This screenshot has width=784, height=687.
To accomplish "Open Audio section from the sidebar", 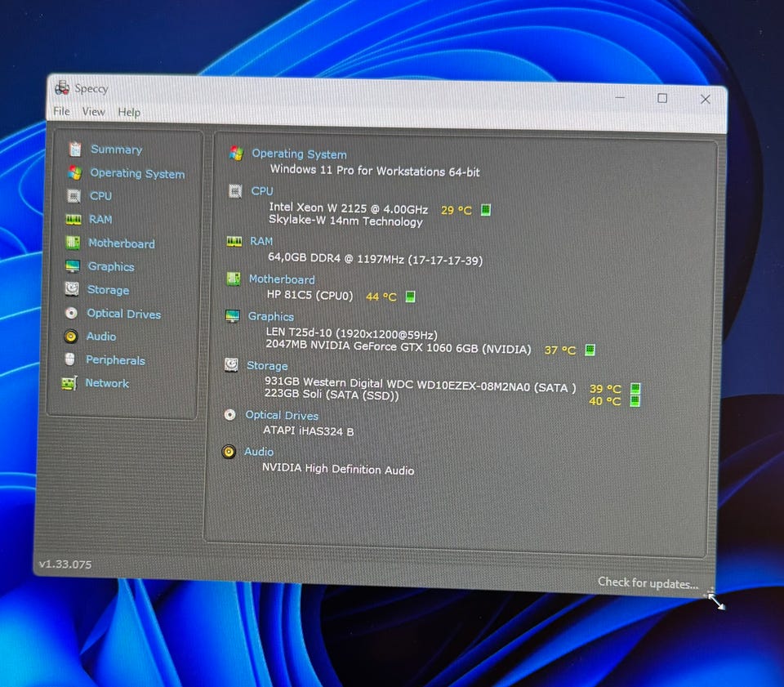I will (101, 336).
